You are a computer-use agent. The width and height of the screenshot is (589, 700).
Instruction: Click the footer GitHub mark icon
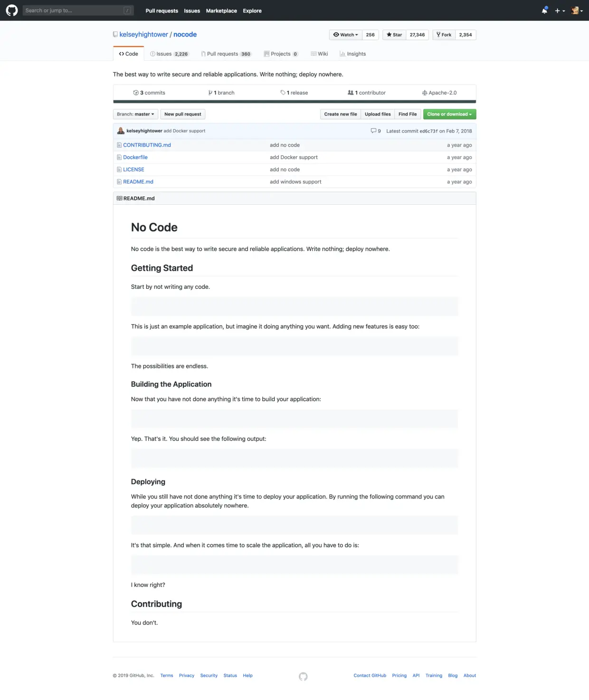point(303,676)
